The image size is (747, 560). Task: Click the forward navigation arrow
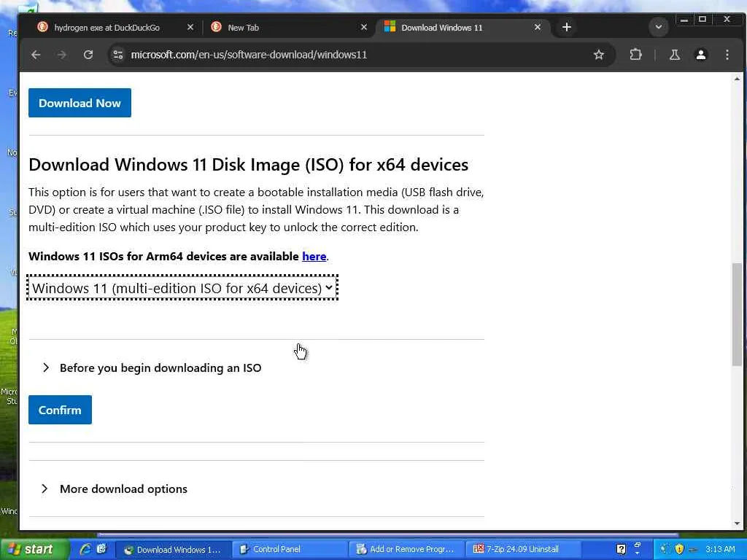click(x=62, y=55)
